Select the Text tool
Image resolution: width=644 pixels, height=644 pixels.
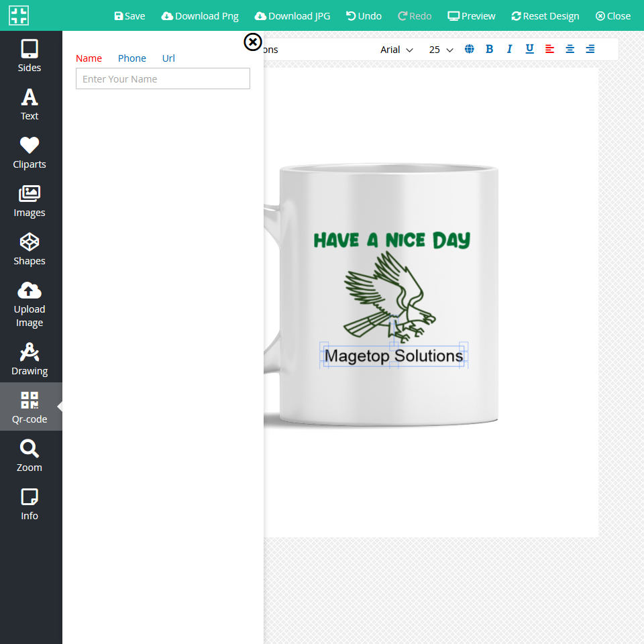coord(30,104)
